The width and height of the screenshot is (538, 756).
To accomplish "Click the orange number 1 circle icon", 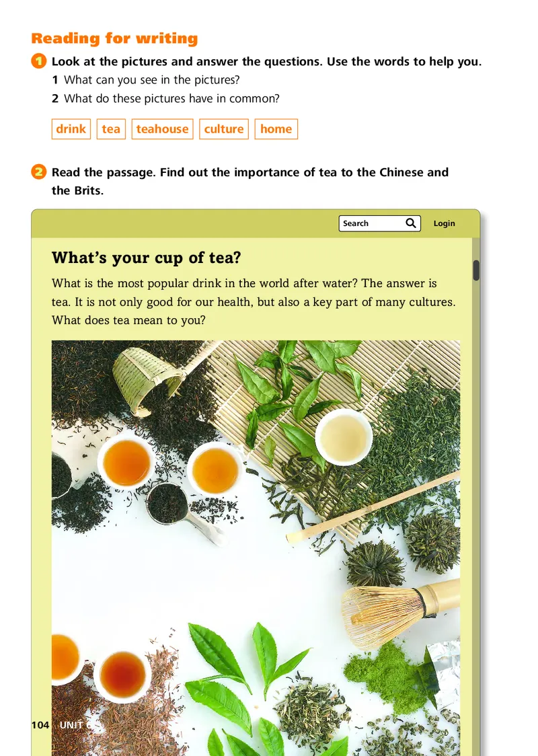I will pyautogui.click(x=39, y=61).
